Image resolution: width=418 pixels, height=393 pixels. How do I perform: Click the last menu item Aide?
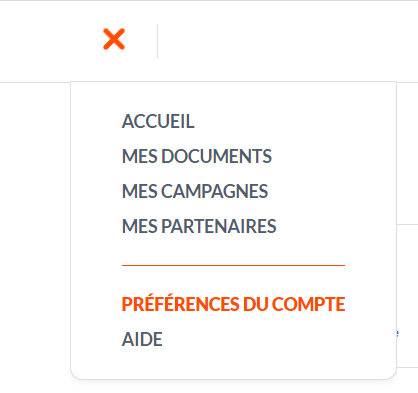(142, 339)
